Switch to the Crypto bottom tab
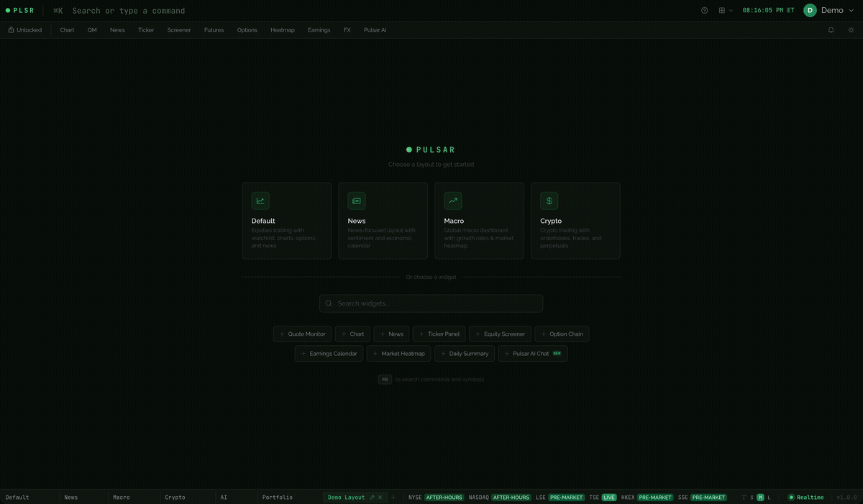The height and width of the screenshot is (504, 863). 175,498
